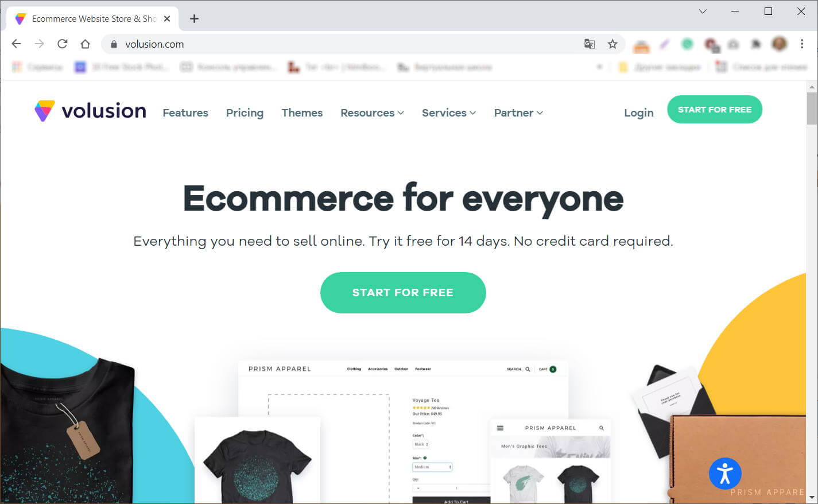The image size is (818, 504).
Task: Click the profile avatar in Chrome toolbar
Action: click(x=779, y=44)
